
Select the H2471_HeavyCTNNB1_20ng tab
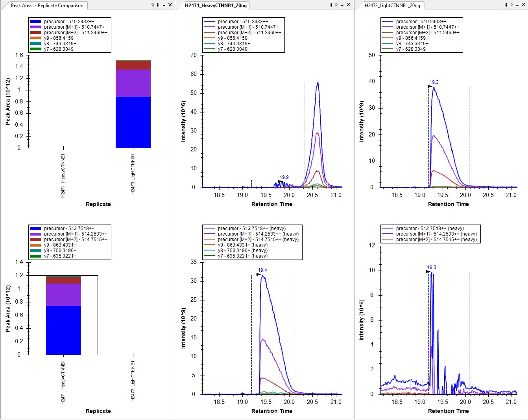[x=216, y=6]
